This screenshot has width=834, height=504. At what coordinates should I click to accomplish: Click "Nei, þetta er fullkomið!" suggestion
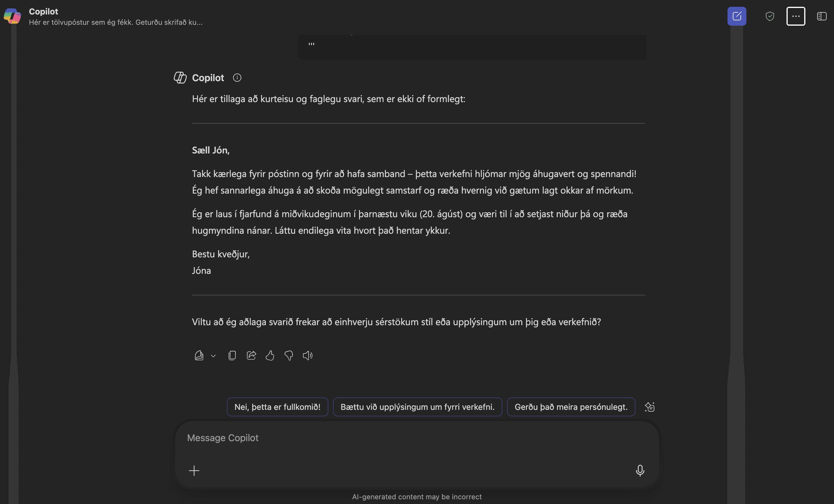(x=277, y=407)
